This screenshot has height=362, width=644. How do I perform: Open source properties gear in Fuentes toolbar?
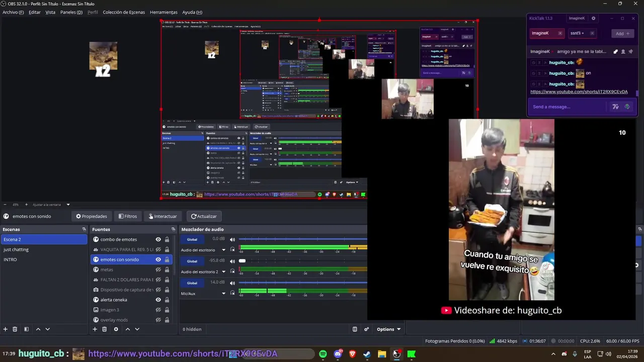click(116, 329)
